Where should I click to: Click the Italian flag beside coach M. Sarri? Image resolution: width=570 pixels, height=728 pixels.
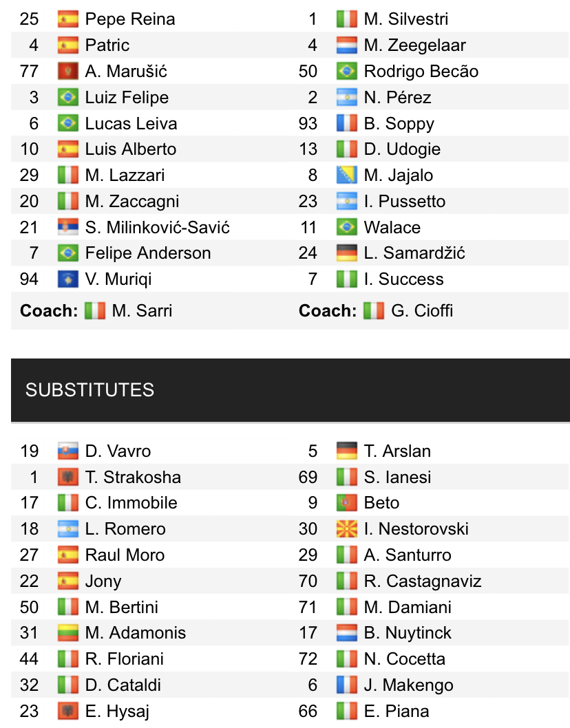[x=95, y=310]
